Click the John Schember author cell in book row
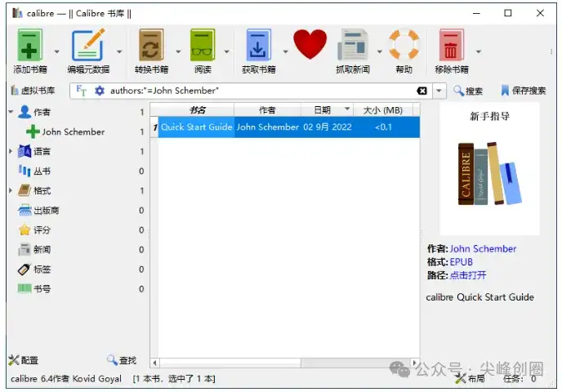The width and height of the screenshot is (562, 392). (267, 127)
